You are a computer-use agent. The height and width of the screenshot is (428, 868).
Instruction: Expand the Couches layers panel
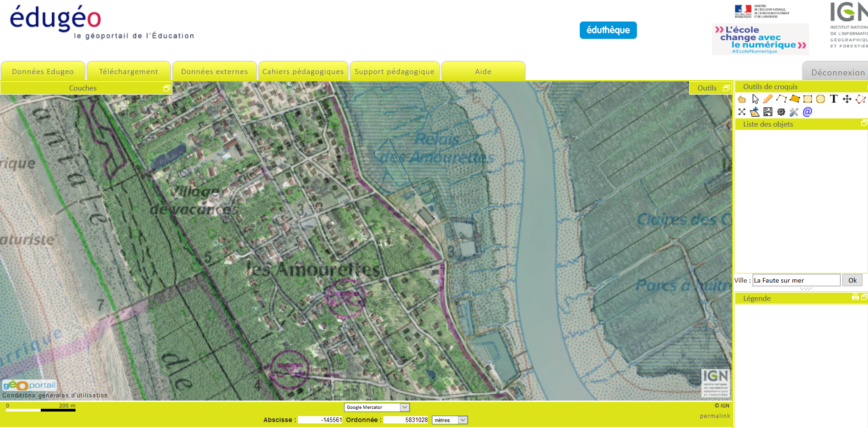(167, 88)
